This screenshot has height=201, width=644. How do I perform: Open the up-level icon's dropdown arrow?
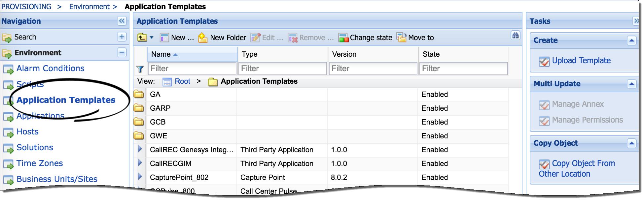[x=151, y=38]
